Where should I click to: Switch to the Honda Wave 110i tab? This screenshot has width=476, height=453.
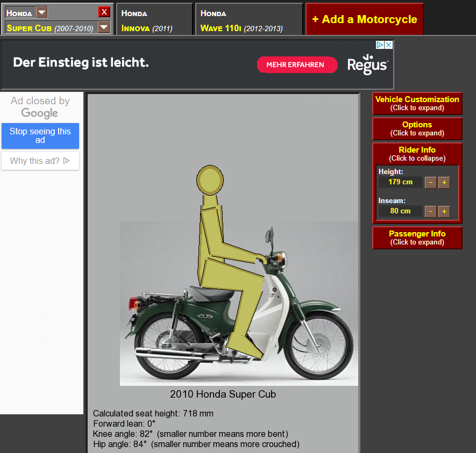coord(248,20)
